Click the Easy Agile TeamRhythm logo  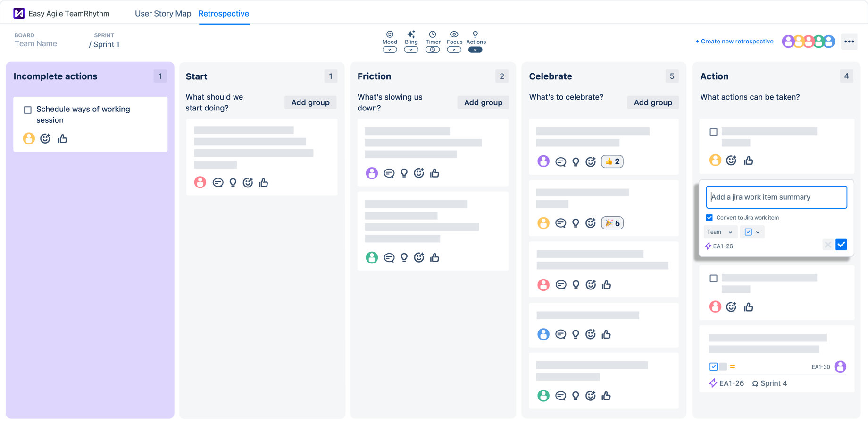pos(19,13)
